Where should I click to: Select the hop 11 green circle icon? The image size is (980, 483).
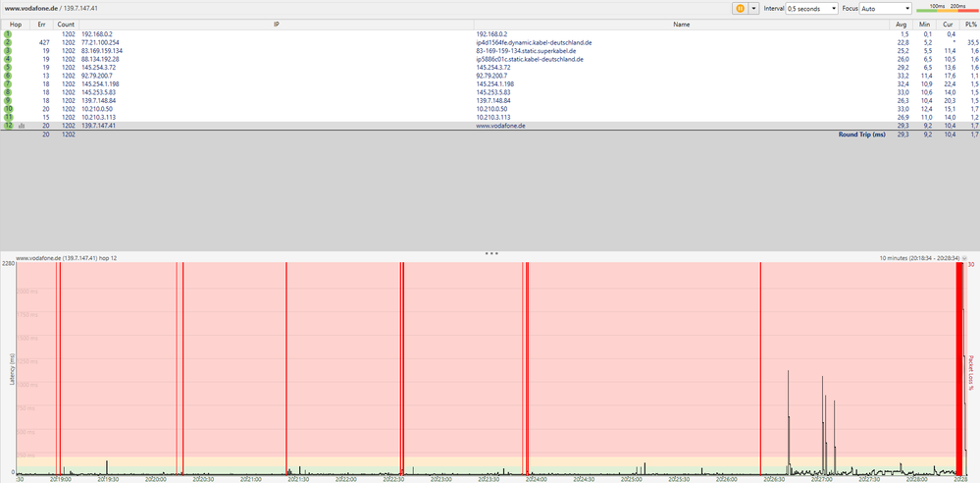[8, 117]
